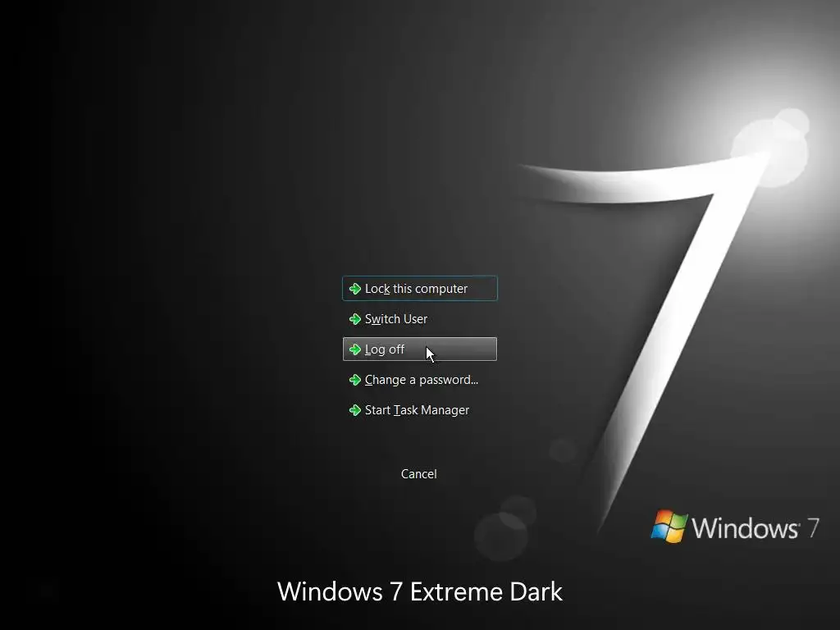This screenshot has width=840, height=630.
Task: Click the arrow icon beside Start Task Manager
Action: pyautogui.click(x=354, y=410)
